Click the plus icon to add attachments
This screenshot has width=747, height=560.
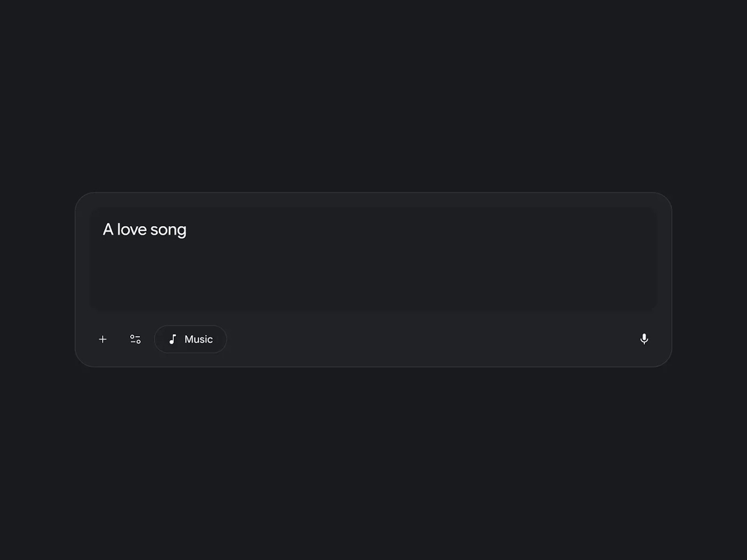point(103,339)
